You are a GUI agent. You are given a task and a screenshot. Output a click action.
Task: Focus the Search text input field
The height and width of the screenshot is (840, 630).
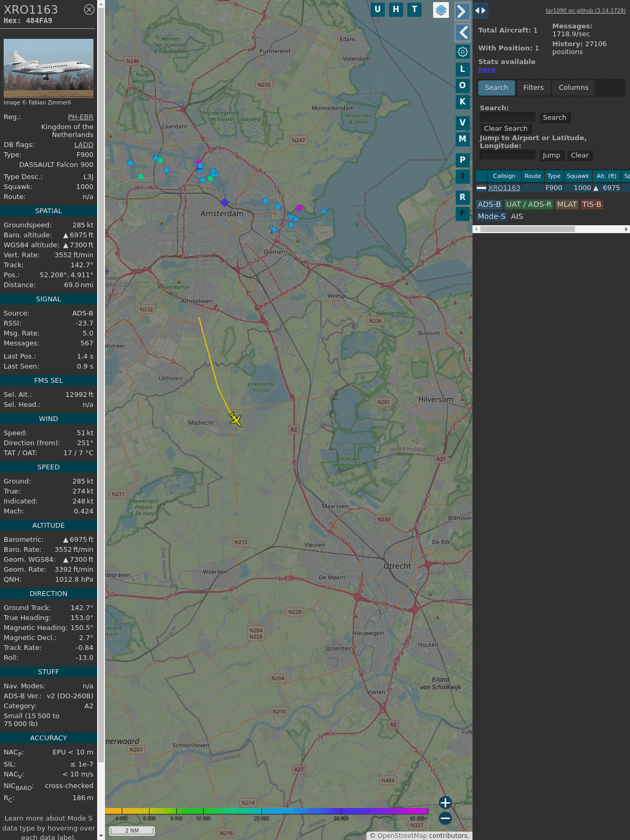[508, 118]
